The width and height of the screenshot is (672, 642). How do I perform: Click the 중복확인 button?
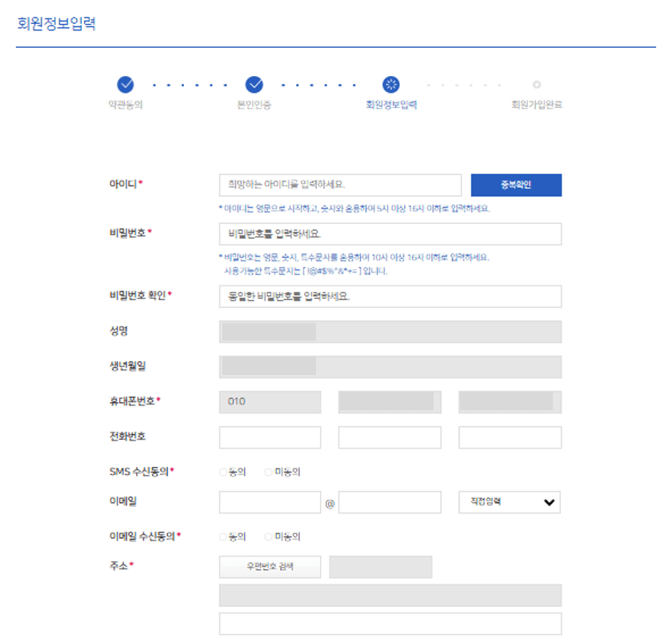coord(516,185)
